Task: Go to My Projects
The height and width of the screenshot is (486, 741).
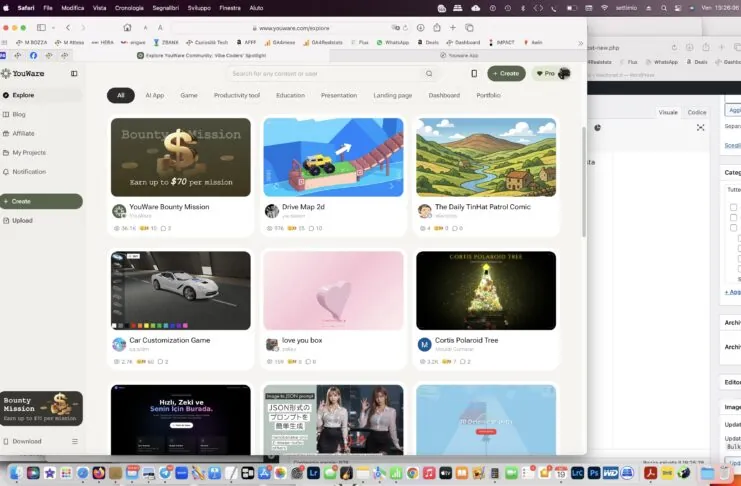Action: pos(29,153)
